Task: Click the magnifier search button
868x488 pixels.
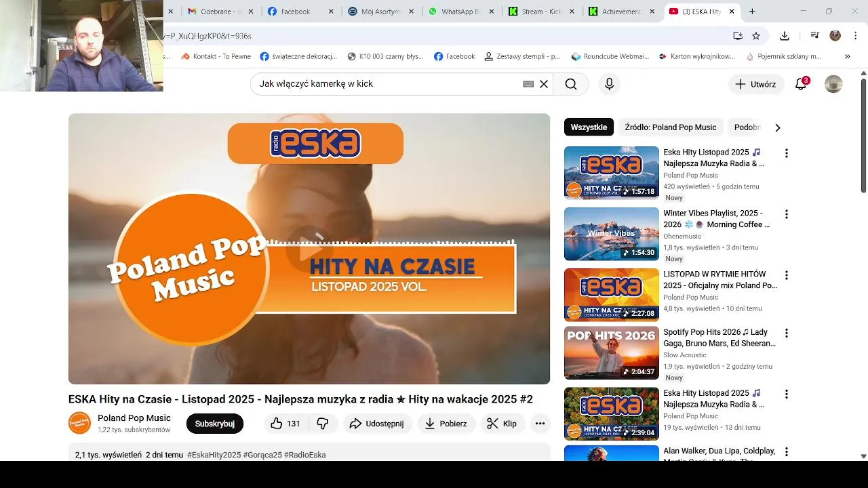Action: point(571,84)
